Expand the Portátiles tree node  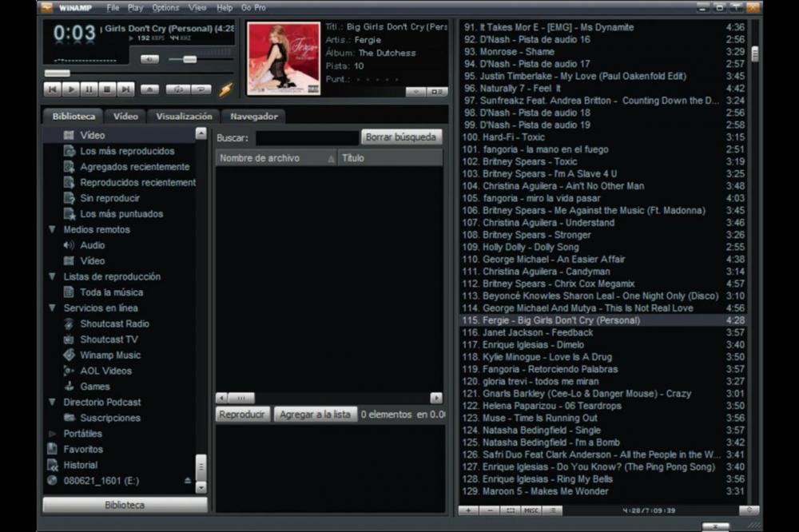click(52, 434)
